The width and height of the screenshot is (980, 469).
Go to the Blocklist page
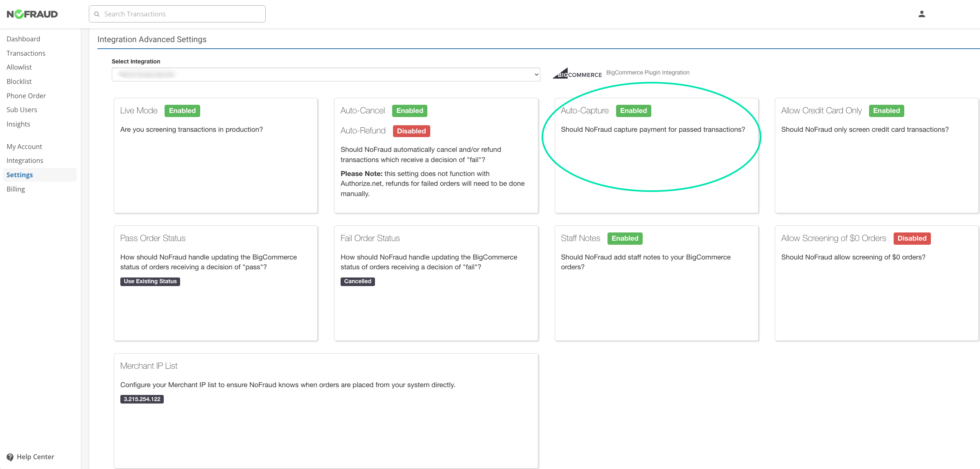pyautogui.click(x=19, y=81)
